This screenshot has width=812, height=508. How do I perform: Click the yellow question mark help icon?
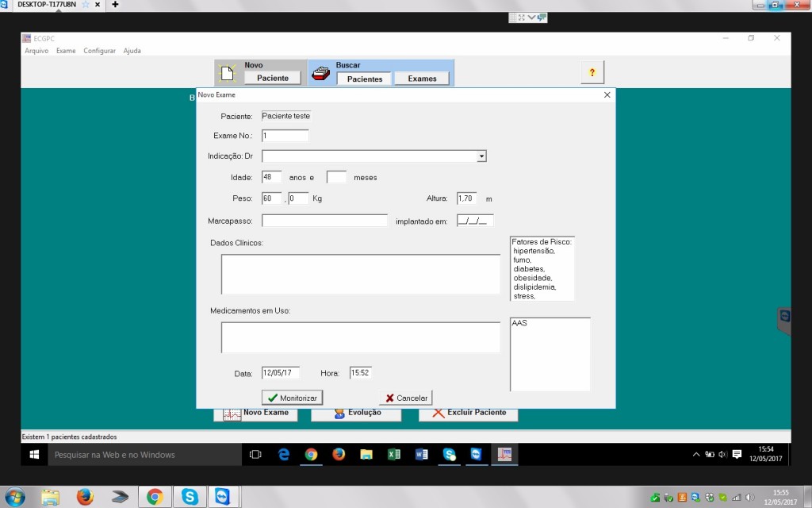[x=592, y=72]
